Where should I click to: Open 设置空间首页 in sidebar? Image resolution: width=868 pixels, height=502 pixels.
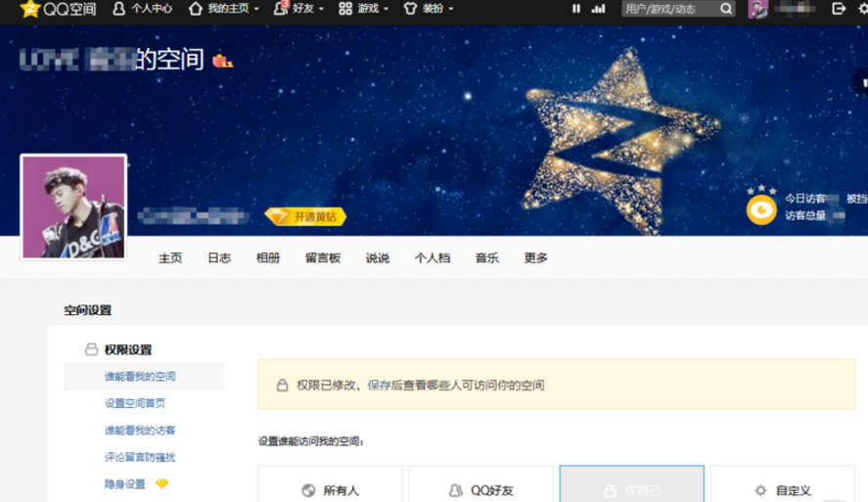pyautogui.click(x=135, y=403)
